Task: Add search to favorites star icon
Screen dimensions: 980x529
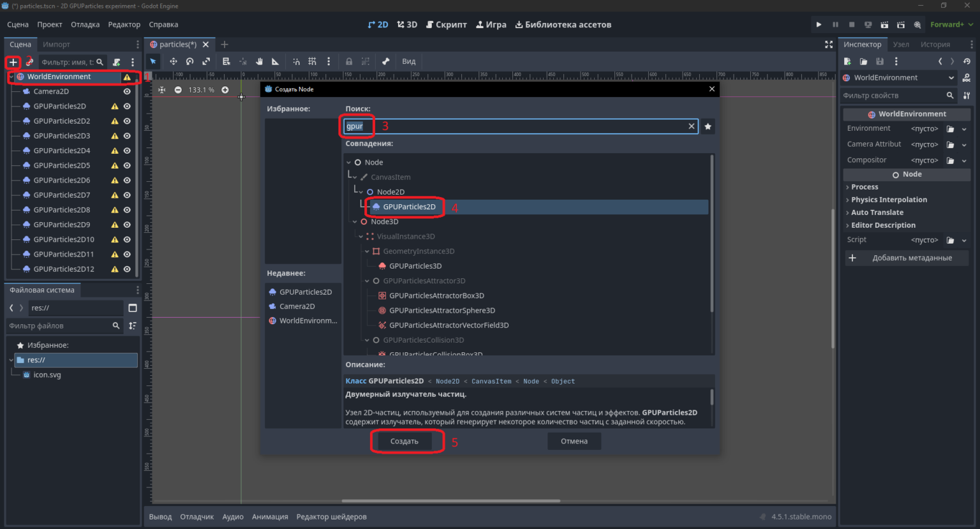Action: coord(708,126)
